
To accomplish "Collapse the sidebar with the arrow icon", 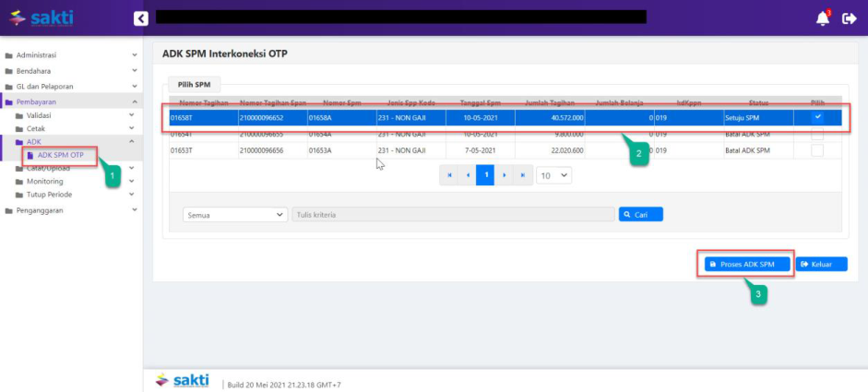I will 140,18.
